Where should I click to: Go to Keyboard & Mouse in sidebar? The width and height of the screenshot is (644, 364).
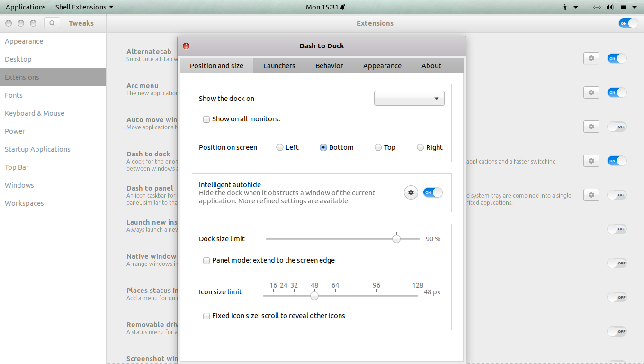[53, 113]
